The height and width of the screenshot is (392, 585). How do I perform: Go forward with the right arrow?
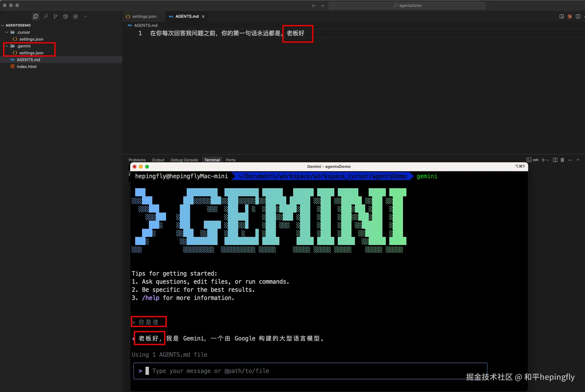pos(322,6)
